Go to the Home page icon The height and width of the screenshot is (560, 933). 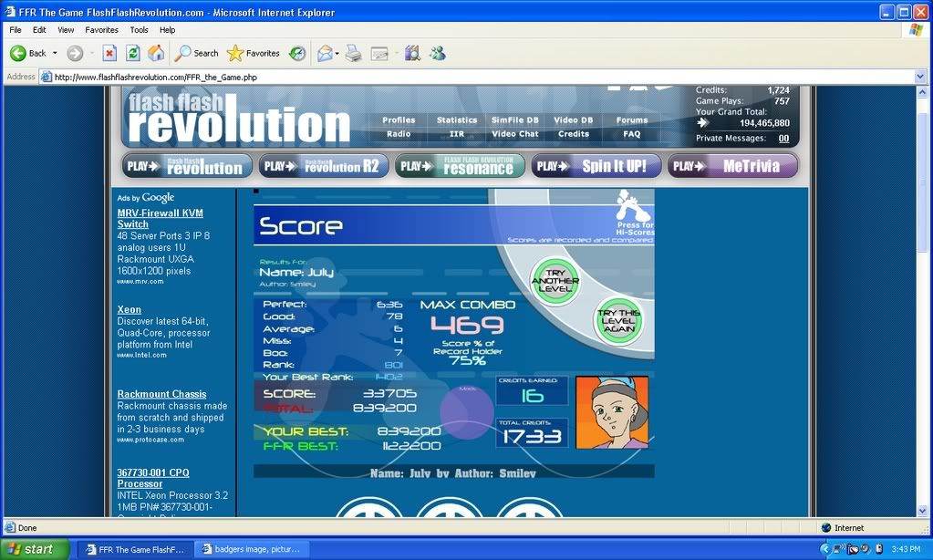click(x=156, y=53)
